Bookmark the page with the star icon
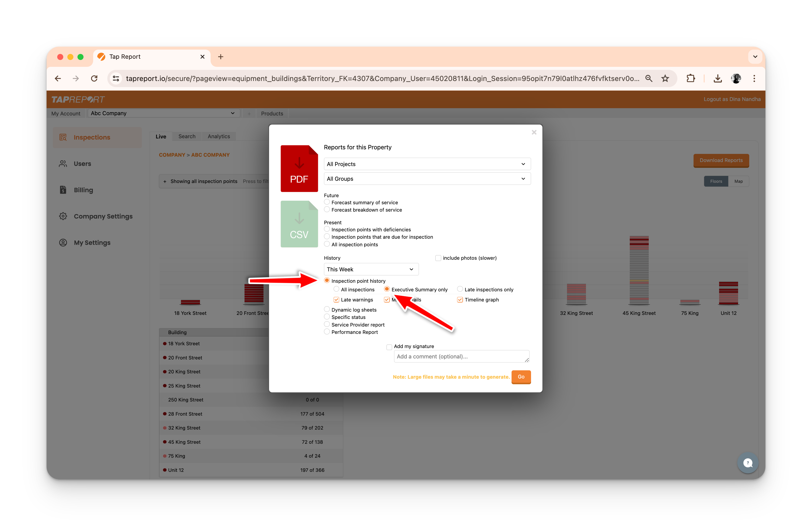Screen dimensions: 812x526 tap(665, 78)
